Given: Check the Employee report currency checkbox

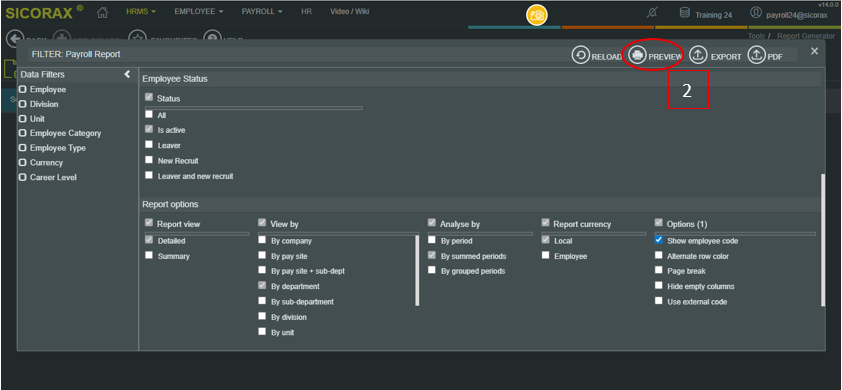Looking at the screenshot, I should [x=546, y=255].
